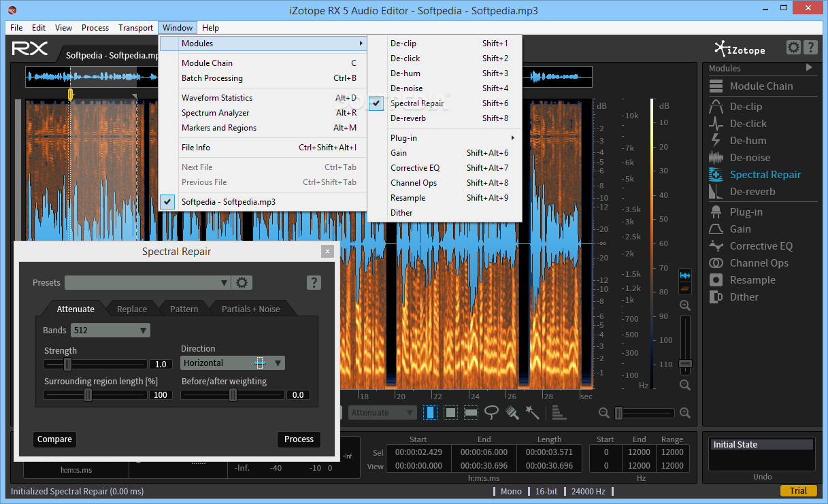Click the Softpedia - Softpedia.mp3 file tab
Viewport: 828px width, 504px height.
click(x=112, y=55)
